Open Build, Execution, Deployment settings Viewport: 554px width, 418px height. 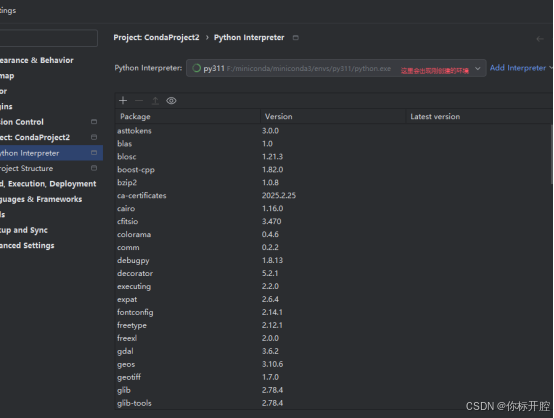click(48, 184)
